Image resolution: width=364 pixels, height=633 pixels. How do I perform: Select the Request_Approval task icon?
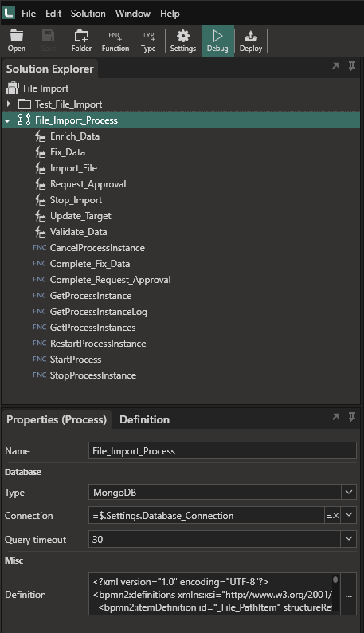[x=40, y=184]
